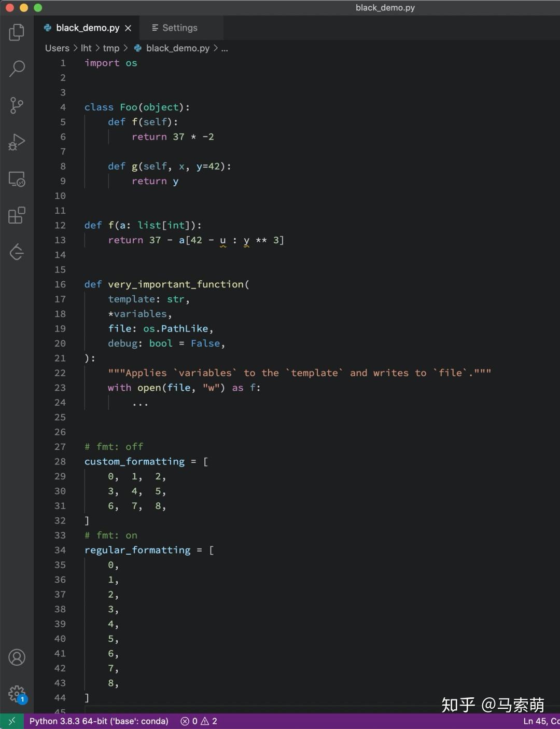Open the breadcrumb ellipsis after black_demo.py
Viewport: 560px width, 729px height.
tap(224, 48)
